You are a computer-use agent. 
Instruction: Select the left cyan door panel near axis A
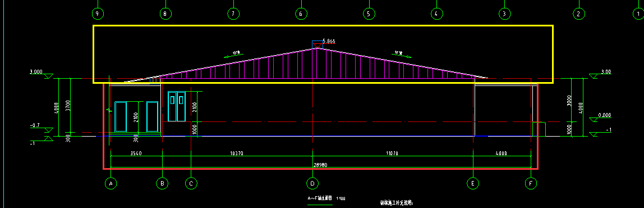point(121,116)
